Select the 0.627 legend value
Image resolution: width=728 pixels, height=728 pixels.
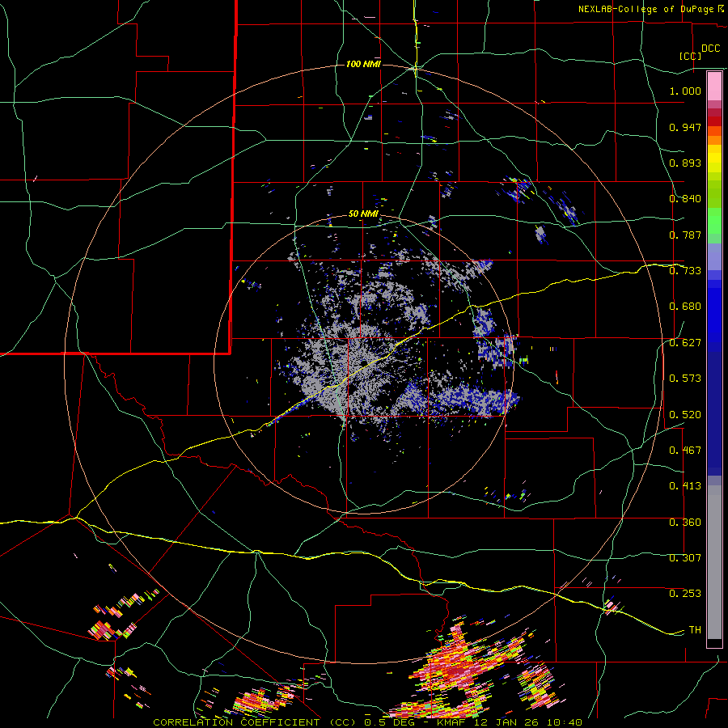(685, 343)
